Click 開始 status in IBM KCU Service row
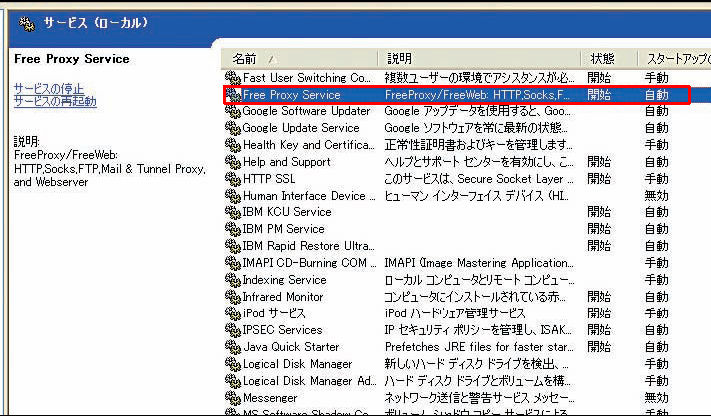Viewport: 711px width, 416px height. [x=599, y=212]
